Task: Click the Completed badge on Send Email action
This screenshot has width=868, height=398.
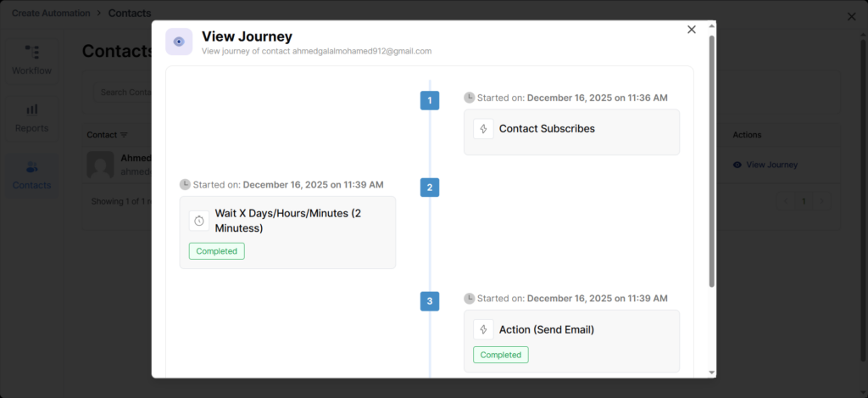Action: click(501, 355)
